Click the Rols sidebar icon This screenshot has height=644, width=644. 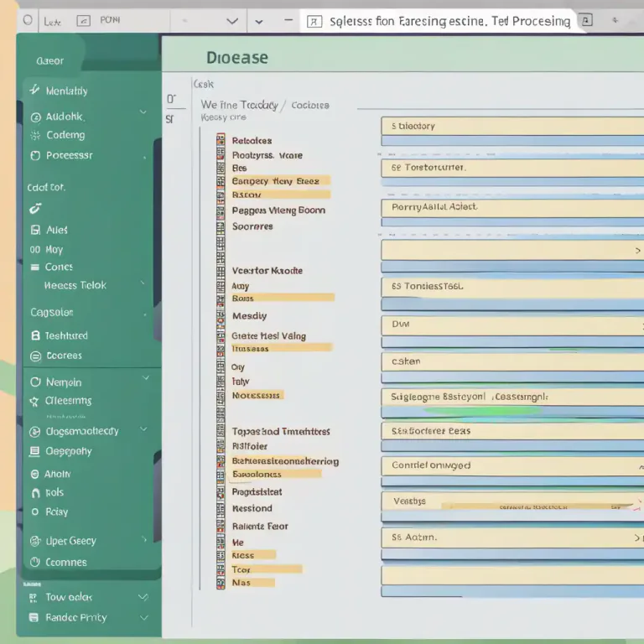36,493
